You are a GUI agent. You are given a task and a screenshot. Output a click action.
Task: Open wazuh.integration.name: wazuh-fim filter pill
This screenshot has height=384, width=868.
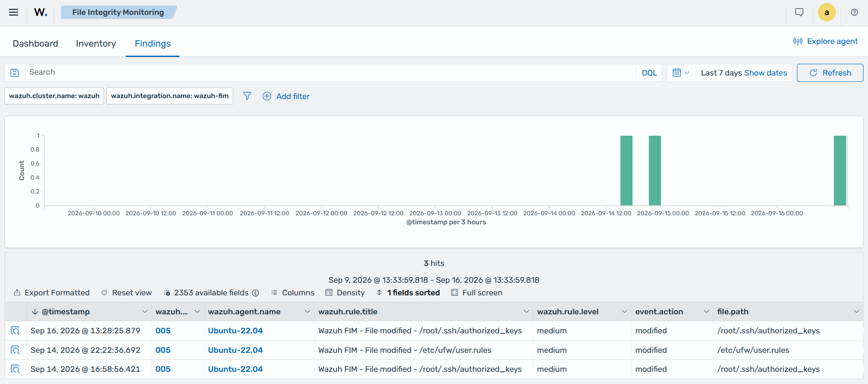[170, 96]
